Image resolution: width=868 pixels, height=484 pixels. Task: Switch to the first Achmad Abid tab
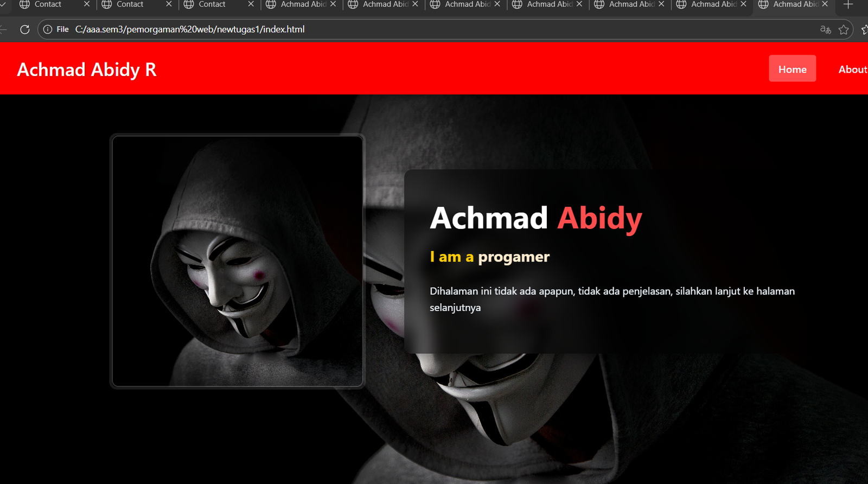point(303,4)
